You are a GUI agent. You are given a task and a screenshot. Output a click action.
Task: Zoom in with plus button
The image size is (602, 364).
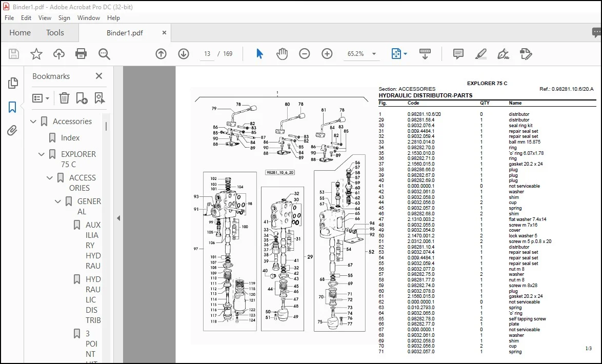click(x=327, y=54)
